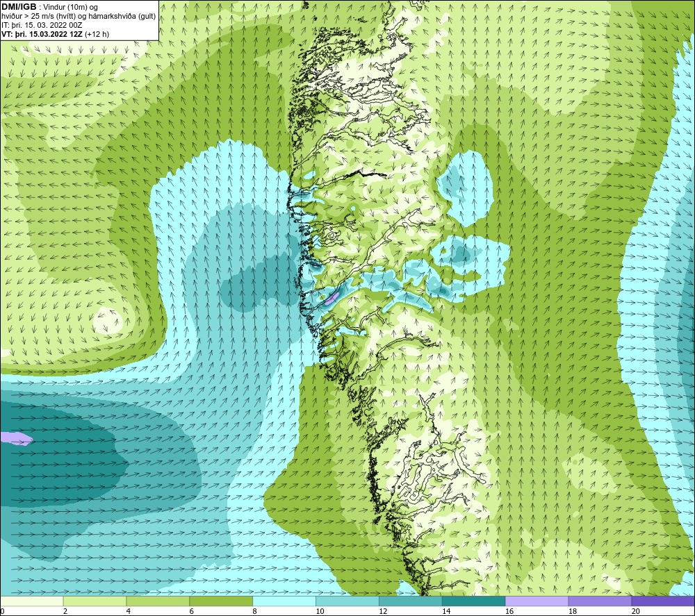695x616 pixels.
Task: Click the oval cyan wind area inland
Action: point(466,188)
